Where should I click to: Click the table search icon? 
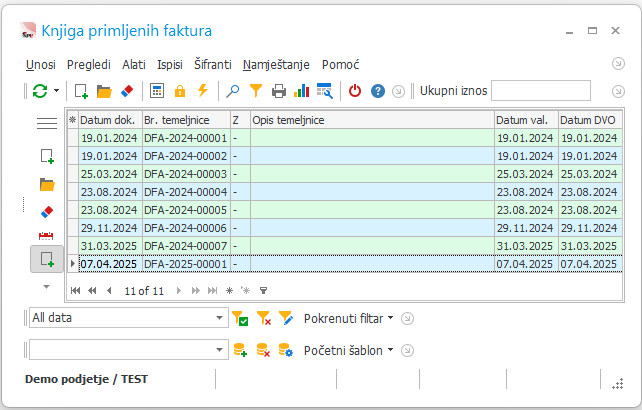tap(325, 91)
